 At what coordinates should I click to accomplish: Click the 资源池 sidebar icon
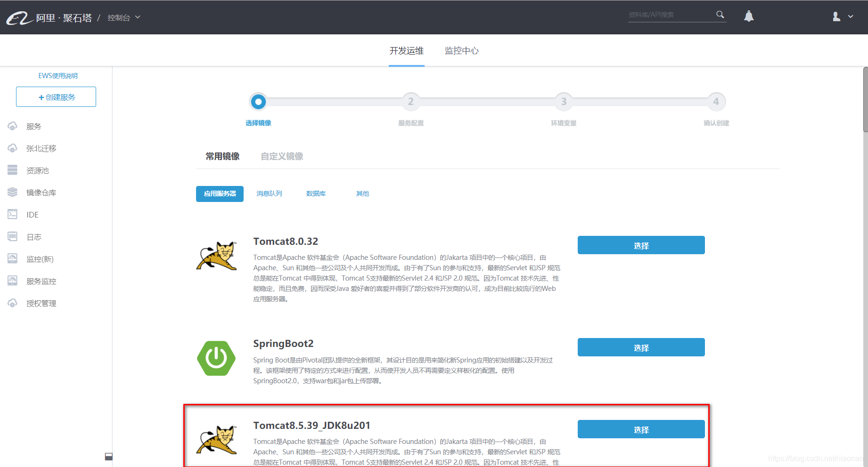(13, 170)
